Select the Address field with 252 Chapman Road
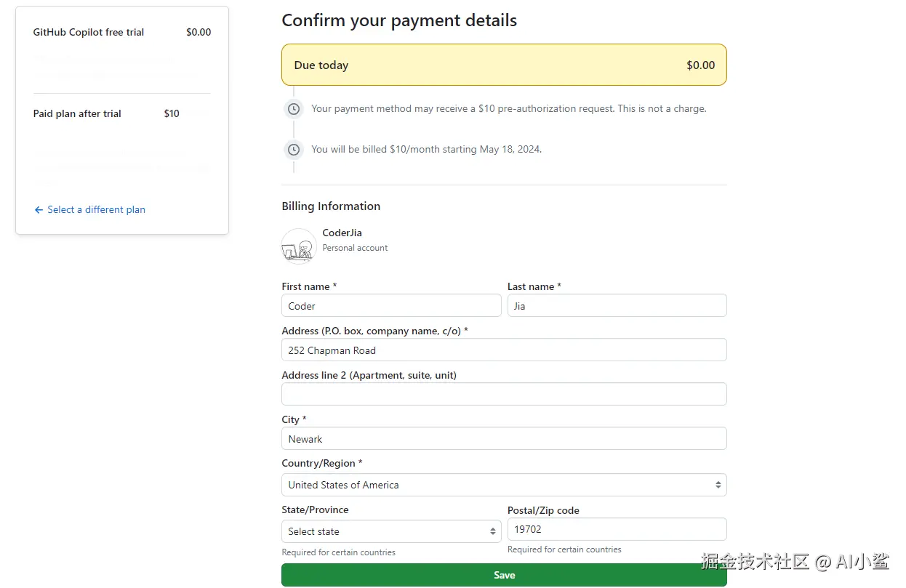 [504, 350]
